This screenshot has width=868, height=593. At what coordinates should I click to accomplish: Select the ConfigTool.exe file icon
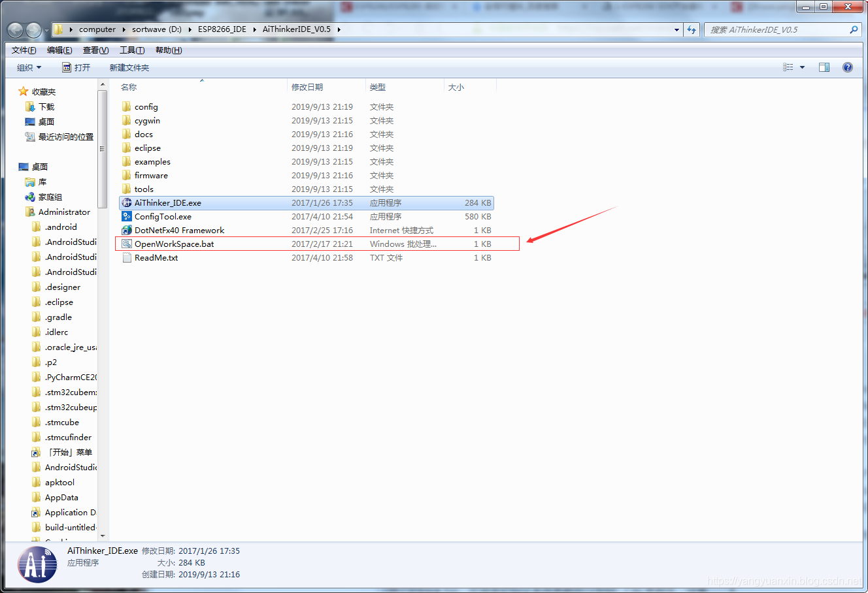(127, 217)
